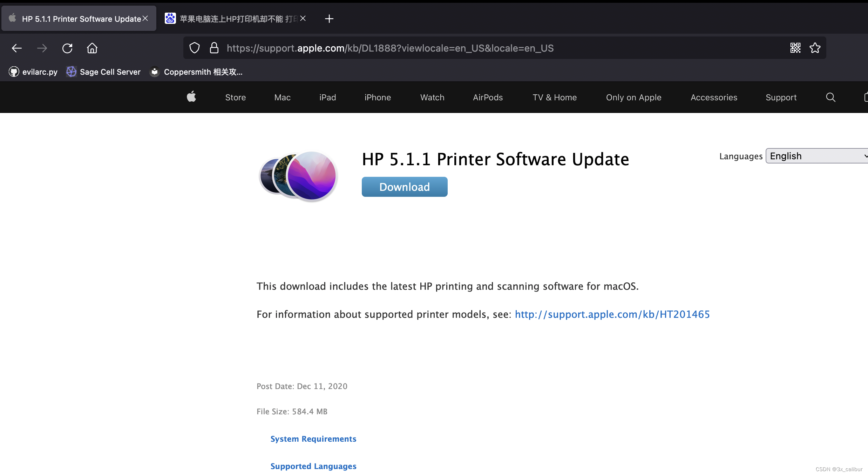Open a new browser tab

tap(329, 19)
